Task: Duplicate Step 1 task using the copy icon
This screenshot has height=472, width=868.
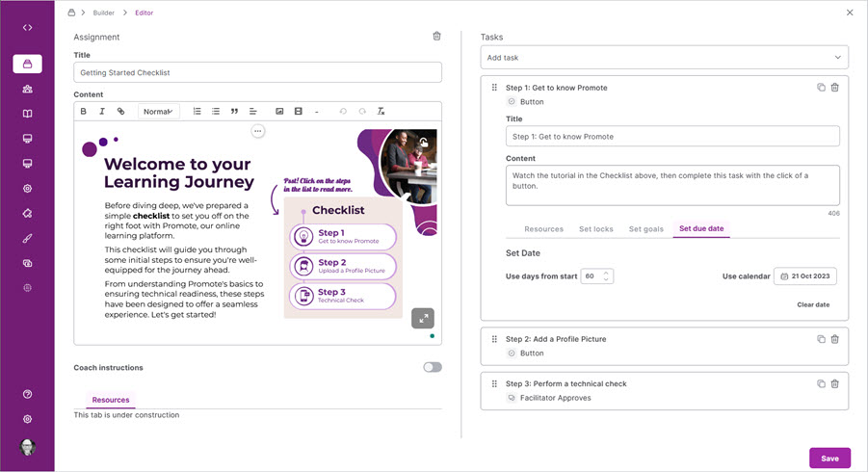Action: click(x=821, y=88)
